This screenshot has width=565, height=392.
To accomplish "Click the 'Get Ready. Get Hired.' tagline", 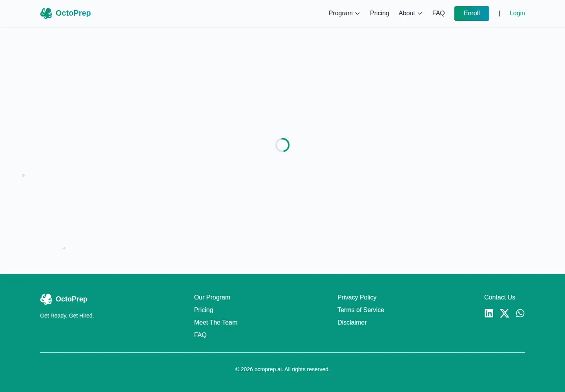I will (67, 316).
